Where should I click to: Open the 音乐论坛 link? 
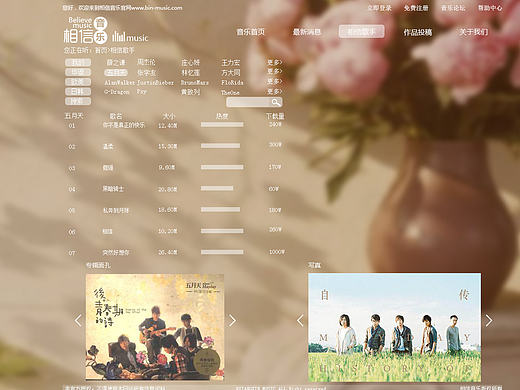453,8
